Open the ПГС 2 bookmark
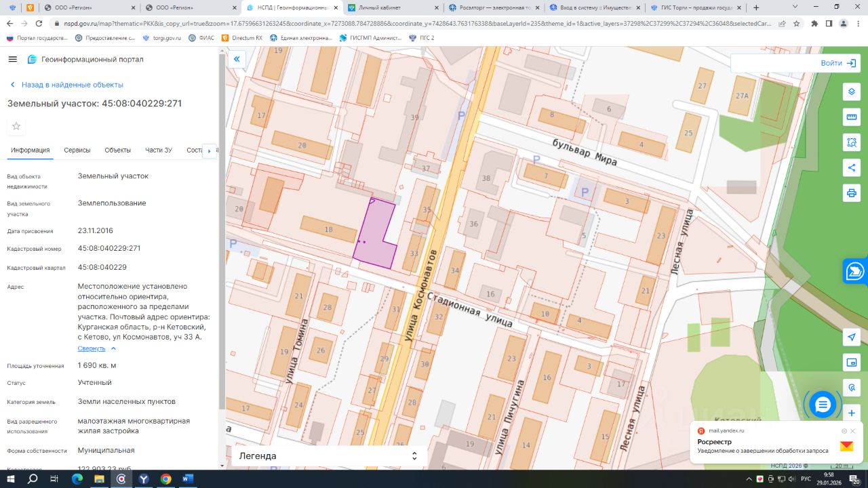 click(422, 38)
